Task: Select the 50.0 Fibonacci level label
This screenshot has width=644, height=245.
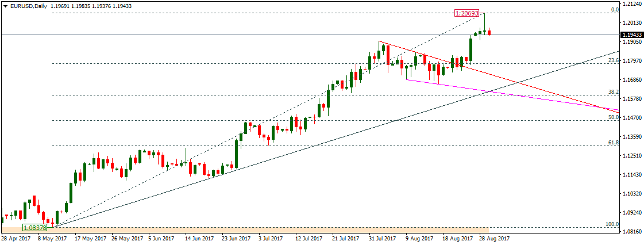Action: pyautogui.click(x=613, y=117)
